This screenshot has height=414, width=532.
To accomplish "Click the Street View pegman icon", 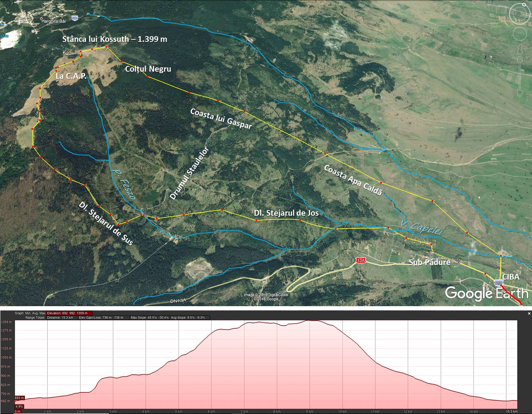I will coord(520,49).
